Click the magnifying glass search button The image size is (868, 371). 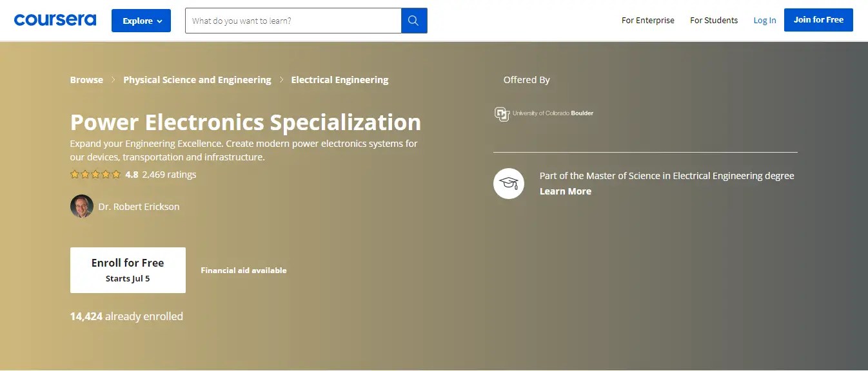pyautogui.click(x=414, y=21)
